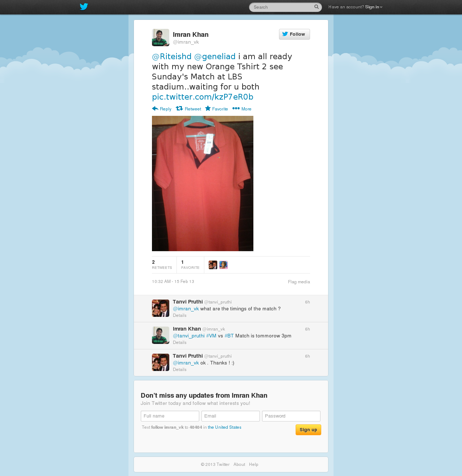
Task: View the 2 Retweets count
Action: click(x=162, y=265)
